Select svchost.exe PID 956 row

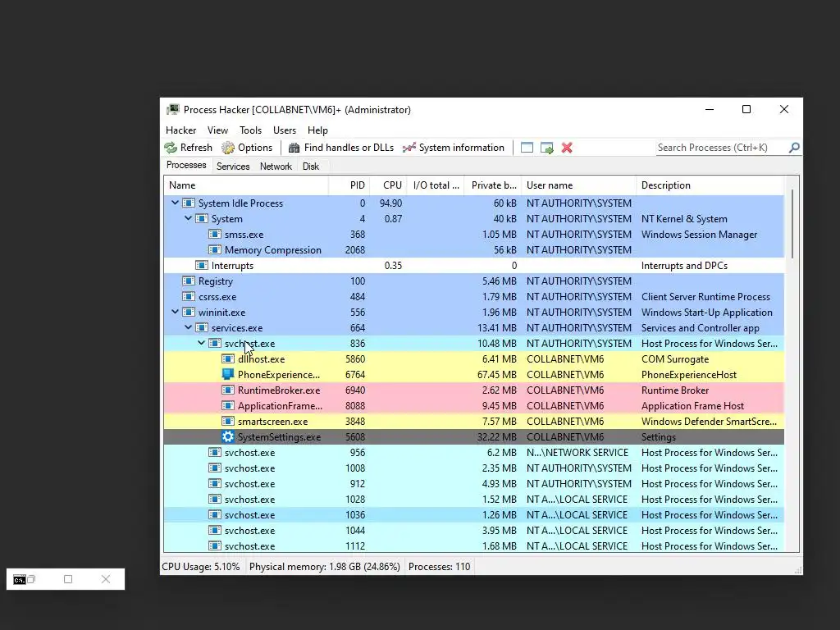[x=474, y=453]
